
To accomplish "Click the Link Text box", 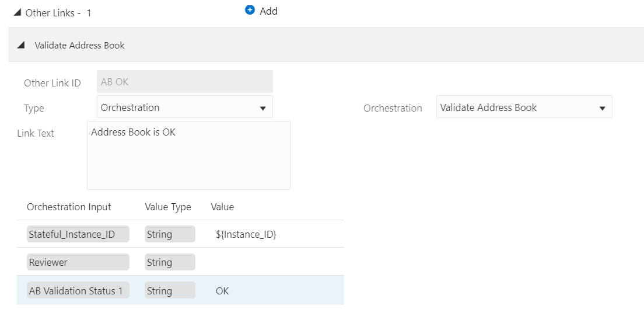I will [188, 155].
